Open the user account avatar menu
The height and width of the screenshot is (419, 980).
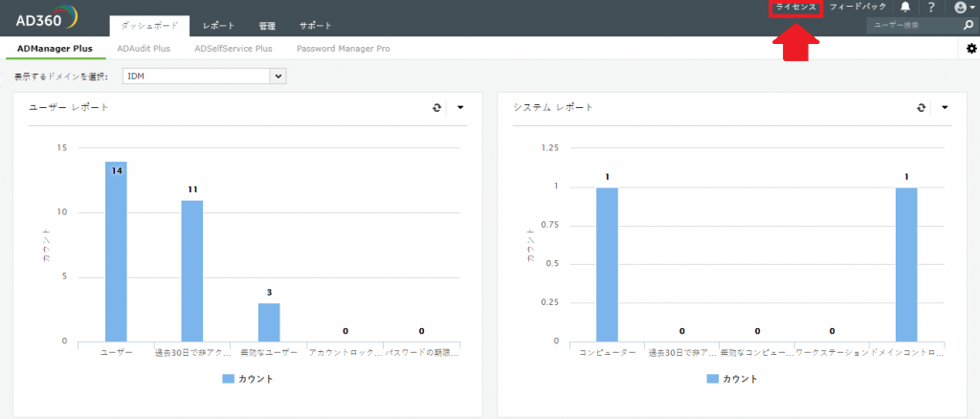[963, 8]
